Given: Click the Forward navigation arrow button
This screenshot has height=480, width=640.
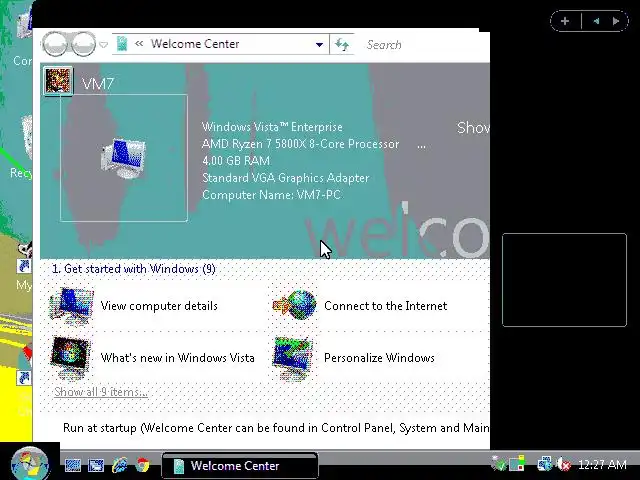Looking at the screenshot, I should (83, 43).
